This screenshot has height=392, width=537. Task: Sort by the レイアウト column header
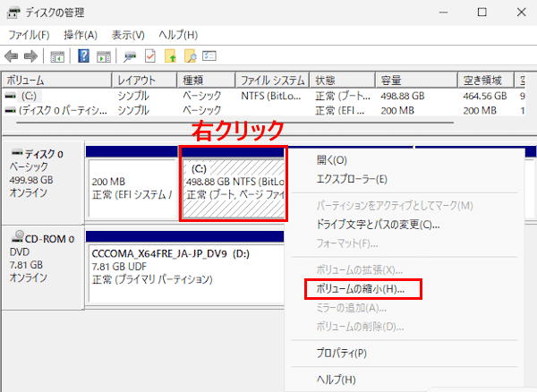click(x=144, y=81)
